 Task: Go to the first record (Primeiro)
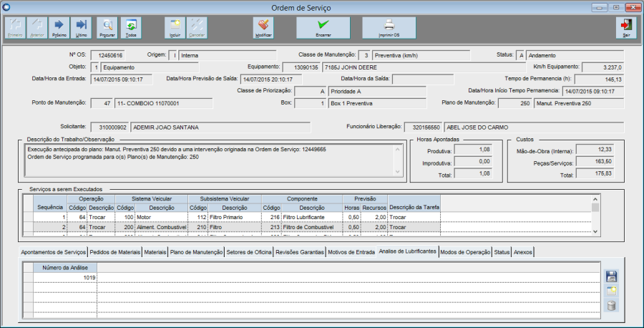[15, 28]
